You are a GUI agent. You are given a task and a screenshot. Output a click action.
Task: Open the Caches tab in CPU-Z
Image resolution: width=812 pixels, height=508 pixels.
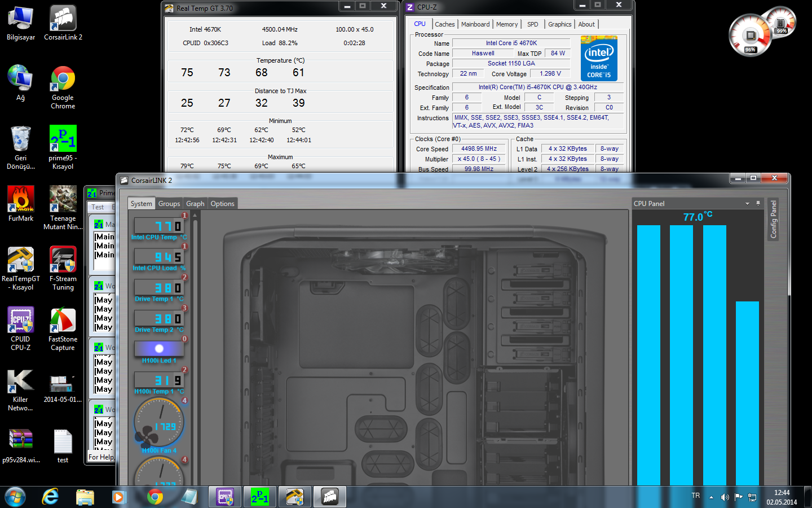(x=444, y=24)
